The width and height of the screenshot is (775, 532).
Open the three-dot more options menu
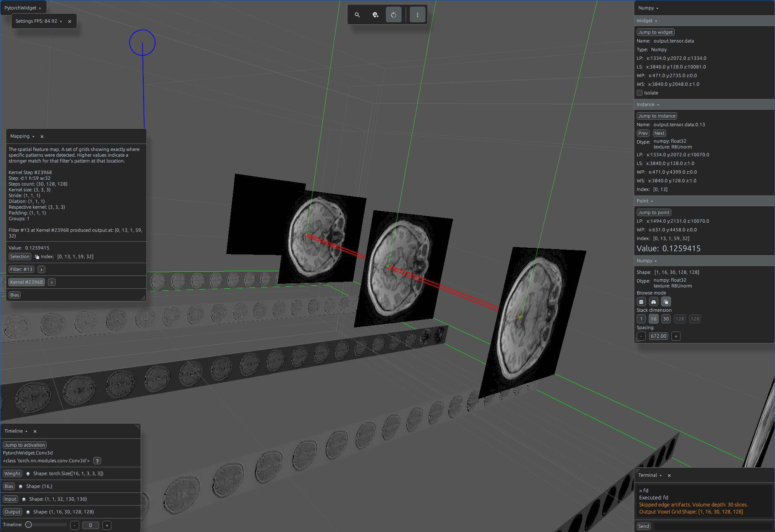pyautogui.click(x=417, y=15)
